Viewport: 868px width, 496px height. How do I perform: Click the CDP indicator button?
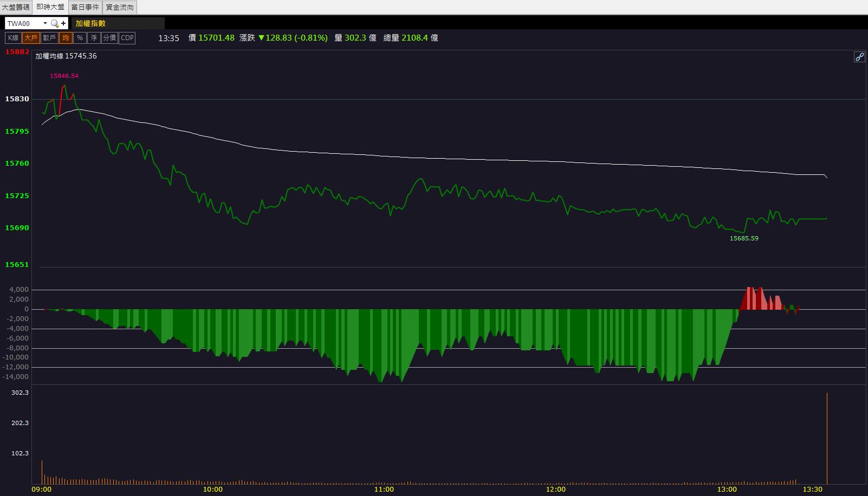[x=127, y=38]
